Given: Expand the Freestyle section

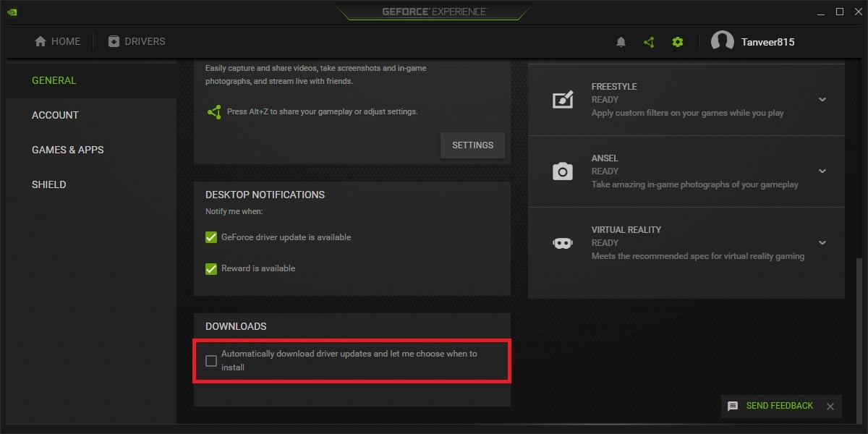Looking at the screenshot, I should (x=822, y=100).
